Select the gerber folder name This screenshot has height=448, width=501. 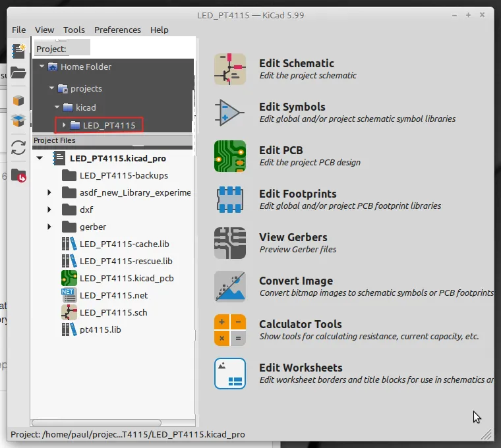click(x=93, y=227)
